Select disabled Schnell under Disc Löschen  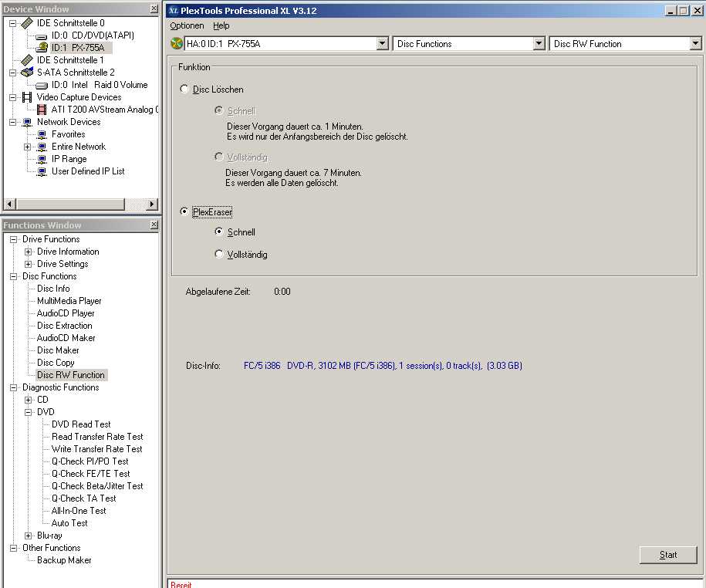point(219,110)
